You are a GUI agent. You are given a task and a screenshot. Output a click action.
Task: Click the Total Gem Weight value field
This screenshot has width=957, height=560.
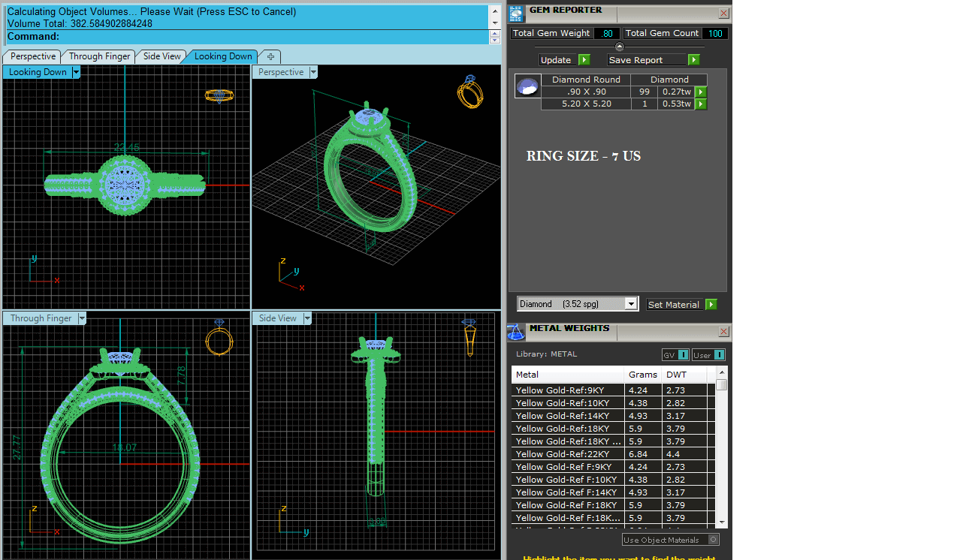pyautogui.click(x=607, y=33)
